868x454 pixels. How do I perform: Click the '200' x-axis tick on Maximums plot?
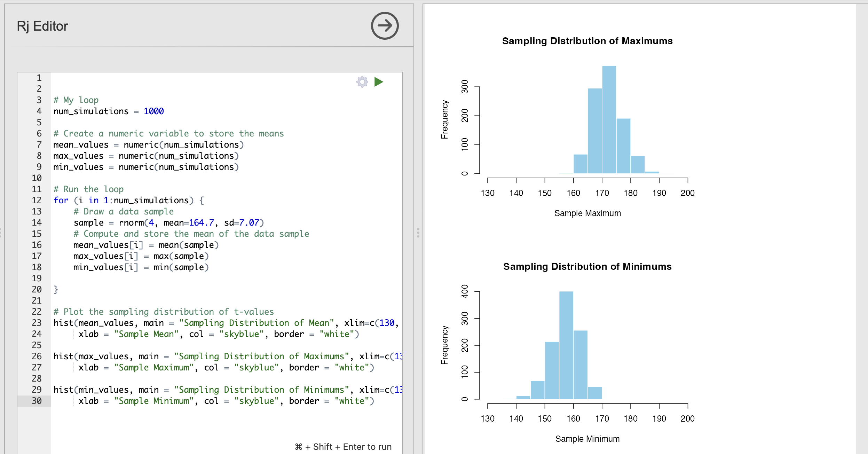pos(688,193)
